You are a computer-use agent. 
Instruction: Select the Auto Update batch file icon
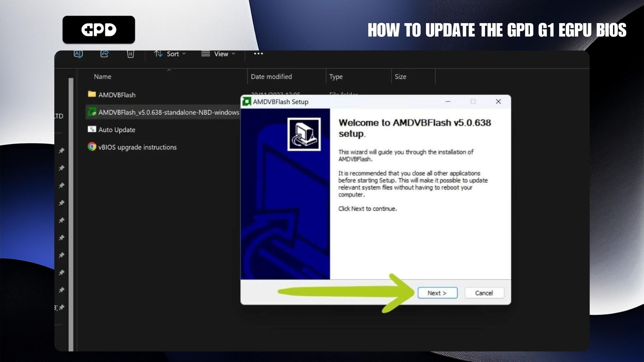coord(92,129)
